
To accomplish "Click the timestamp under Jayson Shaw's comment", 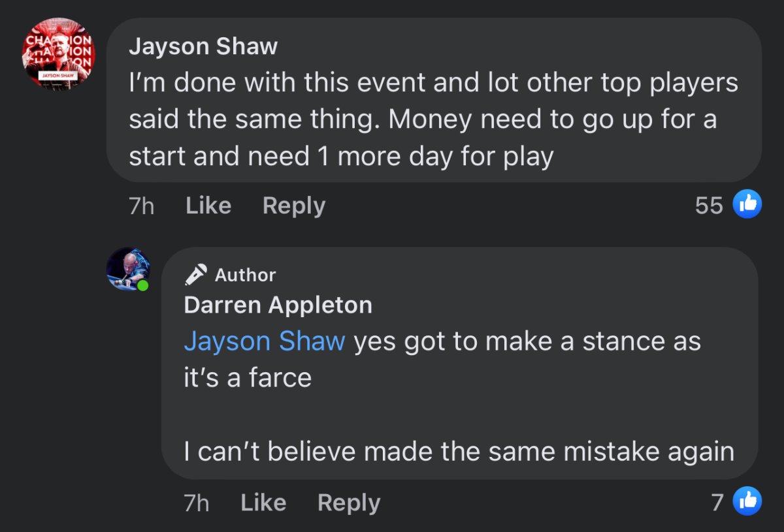I will [x=141, y=206].
